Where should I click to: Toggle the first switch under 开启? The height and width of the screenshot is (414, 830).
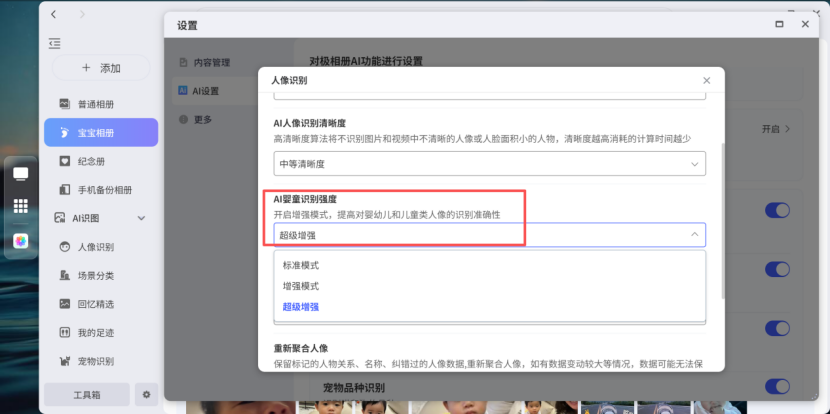(777, 210)
